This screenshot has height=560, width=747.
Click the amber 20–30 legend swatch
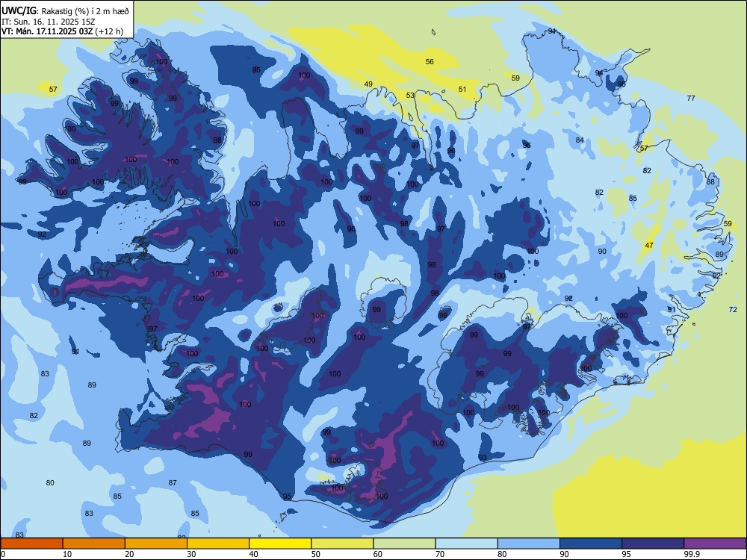pyautogui.click(x=156, y=544)
